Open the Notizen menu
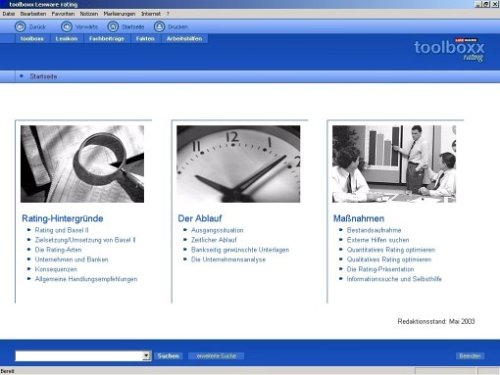 pos(89,14)
